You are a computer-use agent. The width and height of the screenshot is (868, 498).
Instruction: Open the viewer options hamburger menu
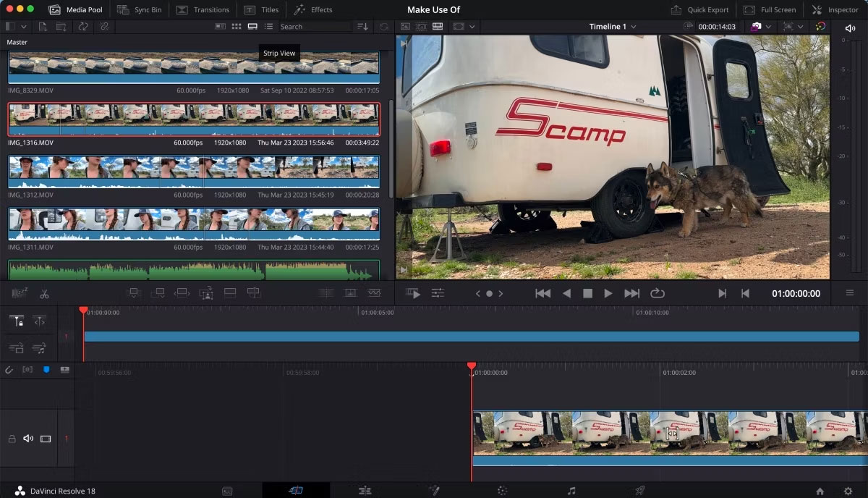pyautogui.click(x=850, y=293)
